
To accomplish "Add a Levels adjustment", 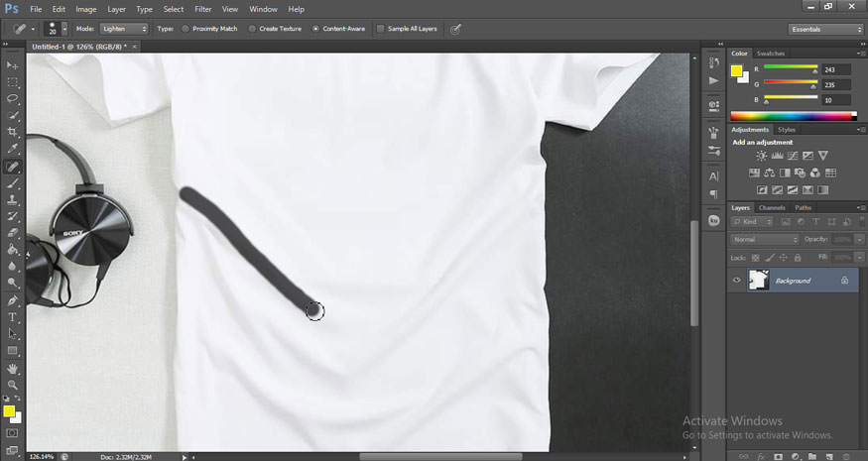I will click(x=777, y=156).
